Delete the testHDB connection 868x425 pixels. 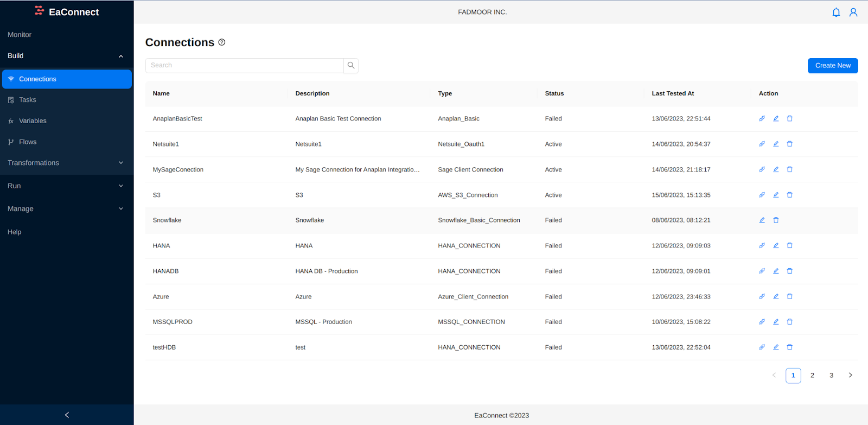pos(790,347)
